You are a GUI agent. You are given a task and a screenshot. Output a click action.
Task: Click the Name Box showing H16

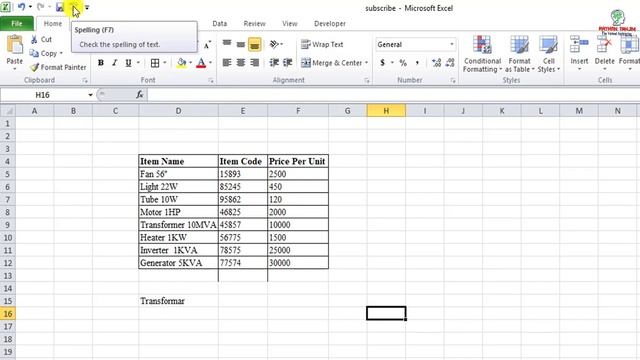point(42,95)
